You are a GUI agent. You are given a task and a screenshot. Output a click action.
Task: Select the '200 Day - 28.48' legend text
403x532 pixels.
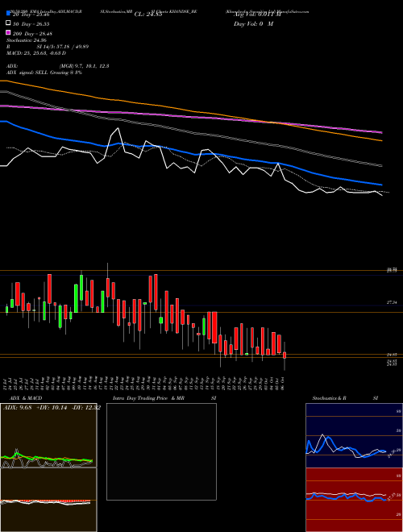32,34
